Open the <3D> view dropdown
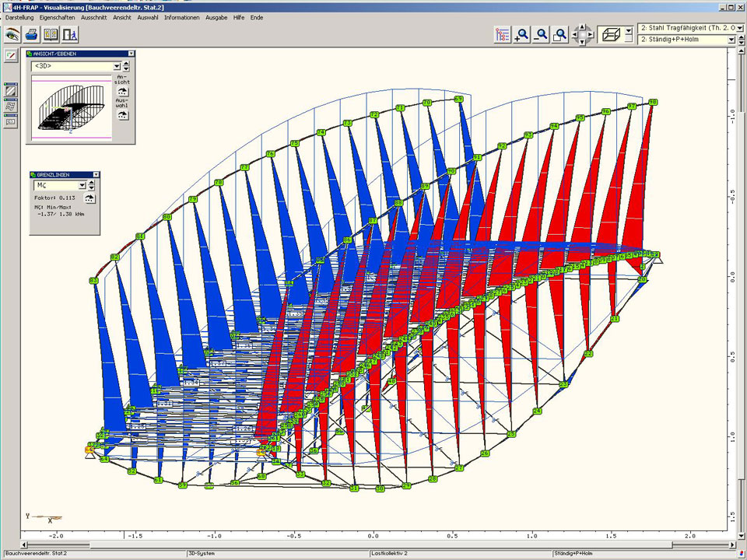Image resolution: width=747 pixels, height=560 pixels. tap(116, 67)
